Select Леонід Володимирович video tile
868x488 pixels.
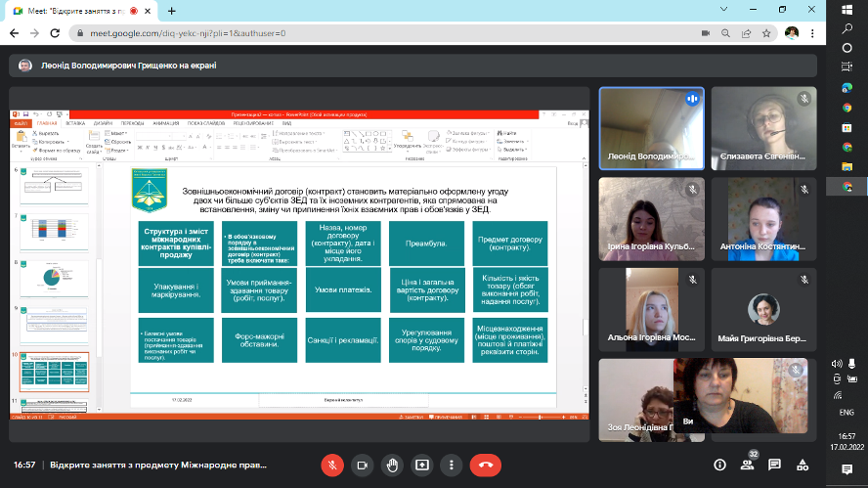click(652, 128)
